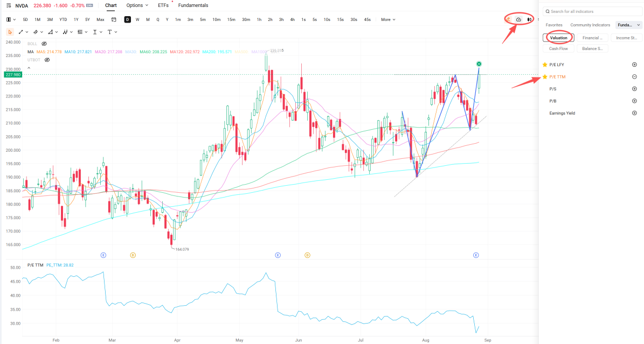The height and width of the screenshot is (344, 644).
Task: Open the indicators gauge icon
Action: pyautogui.click(x=519, y=19)
